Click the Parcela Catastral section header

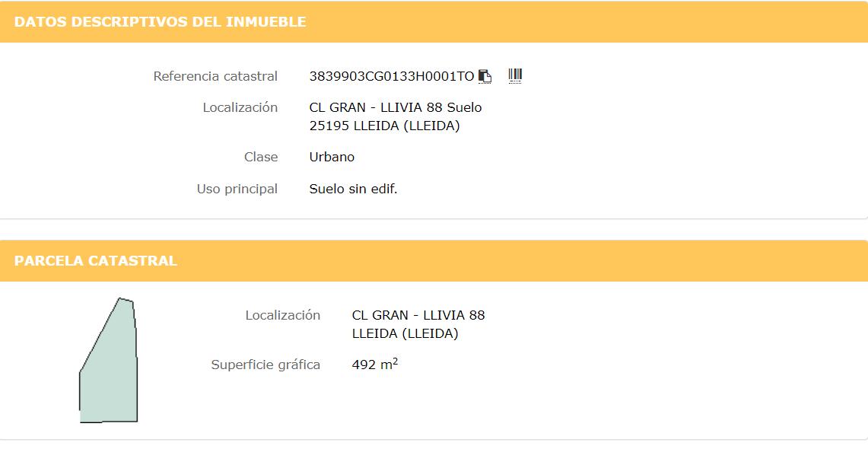click(96, 261)
